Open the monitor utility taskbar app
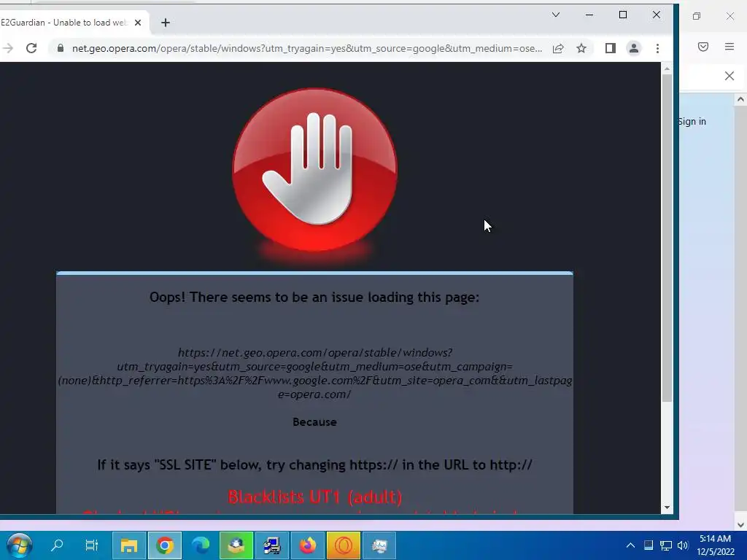 click(x=379, y=545)
